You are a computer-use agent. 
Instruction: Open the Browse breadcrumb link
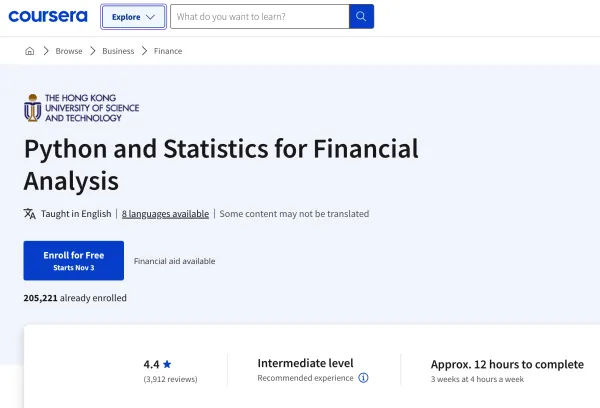pyautogui.click(x=69, y=51)
